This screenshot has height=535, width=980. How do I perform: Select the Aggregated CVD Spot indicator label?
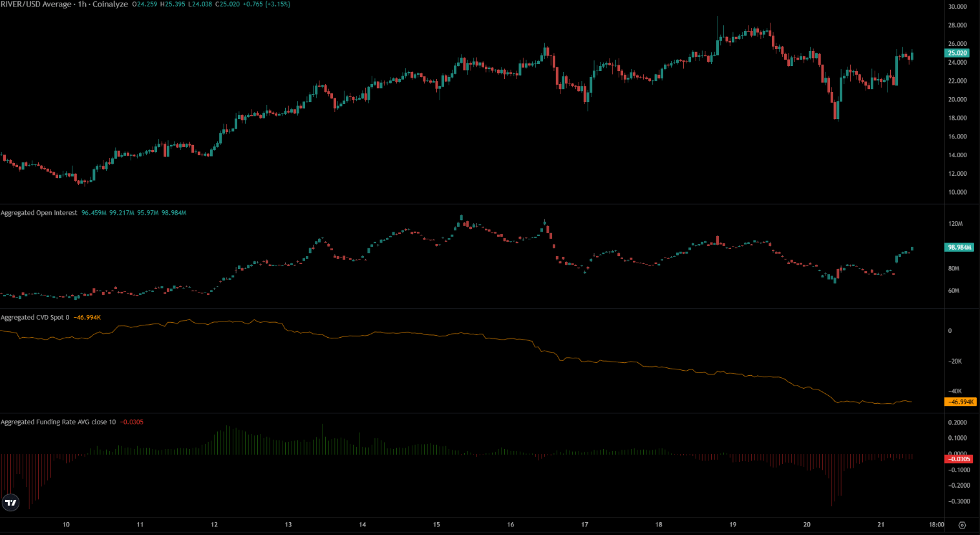35,318
